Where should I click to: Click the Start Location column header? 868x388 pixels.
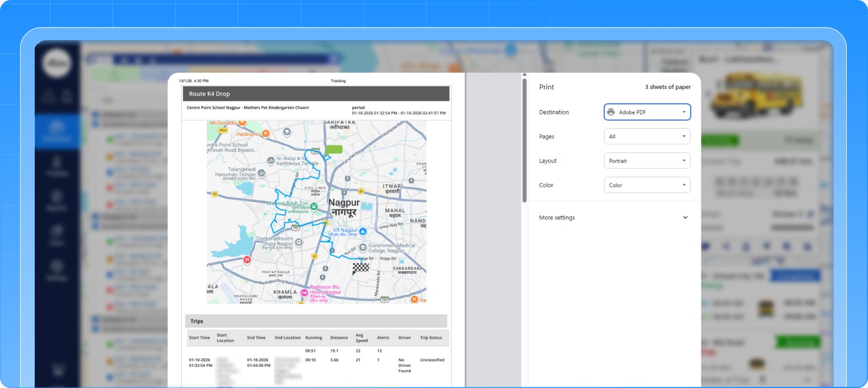pos(226,338)
